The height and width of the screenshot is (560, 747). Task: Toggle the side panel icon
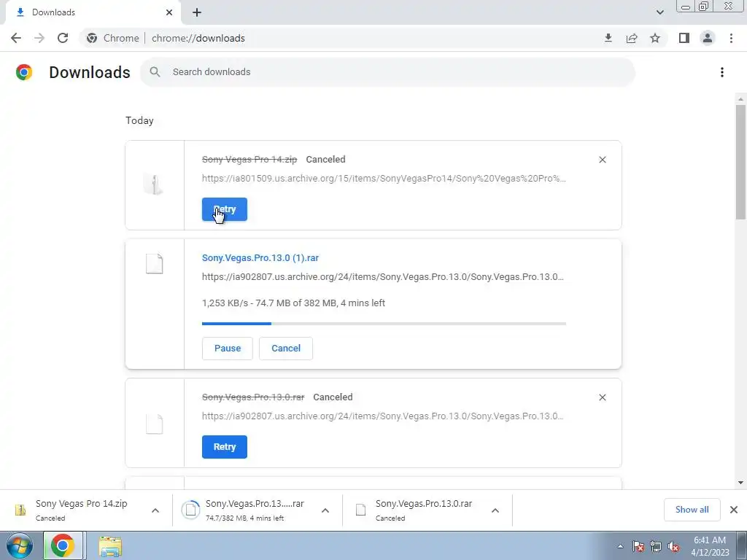[684, 38]
